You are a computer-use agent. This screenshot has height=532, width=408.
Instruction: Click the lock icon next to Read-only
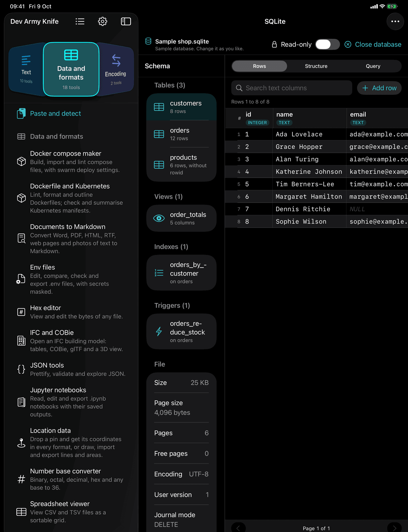(274, 44)
